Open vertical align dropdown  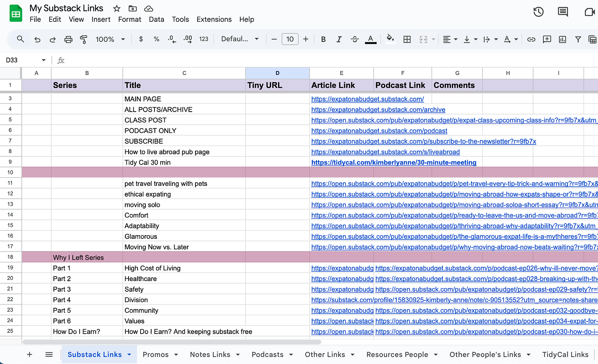[470, 39]
